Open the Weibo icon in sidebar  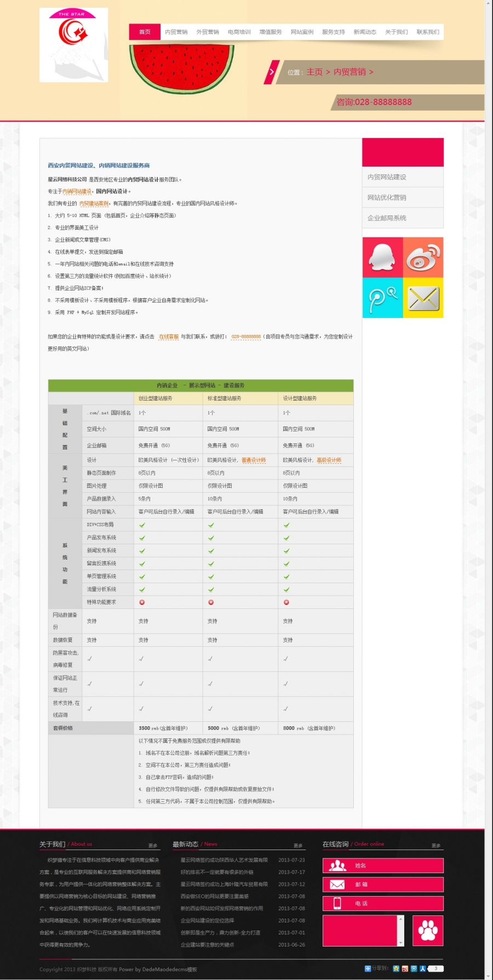click(x=423, y=257)
